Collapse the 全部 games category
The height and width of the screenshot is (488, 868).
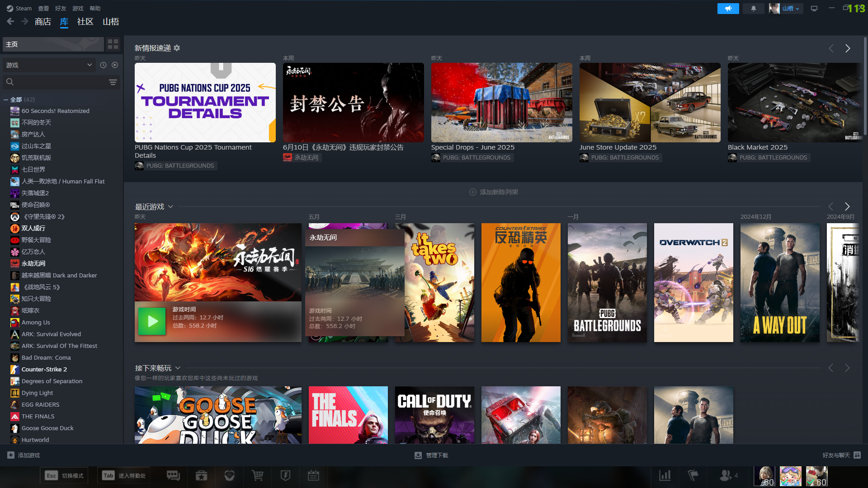pyautogui.click(x=6, y=99)
